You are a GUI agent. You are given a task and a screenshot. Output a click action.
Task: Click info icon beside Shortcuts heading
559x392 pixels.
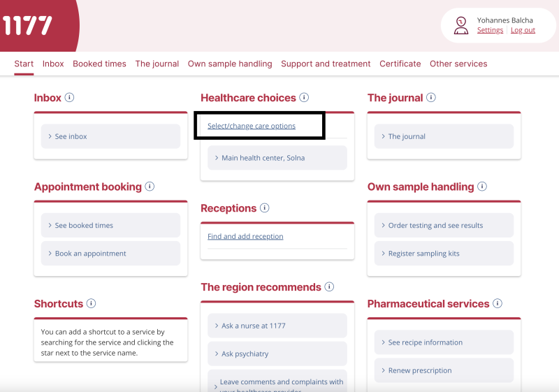pyautogui.click(x=91, y=304)
